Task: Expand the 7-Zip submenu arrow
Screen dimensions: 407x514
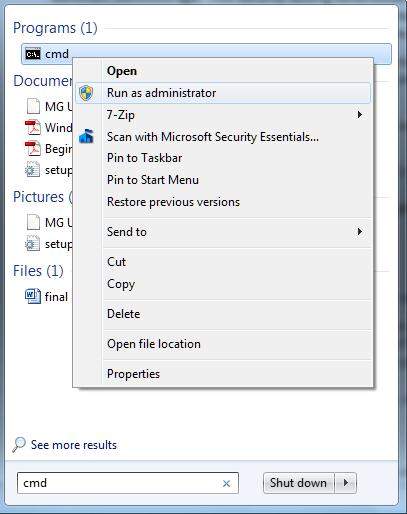Action: click(x=359, y=115)
